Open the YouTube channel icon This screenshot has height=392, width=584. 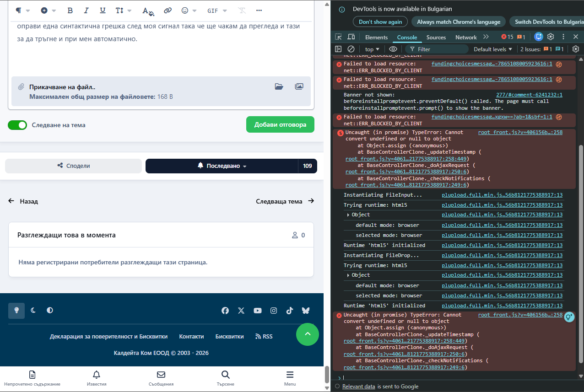[258, 311]
